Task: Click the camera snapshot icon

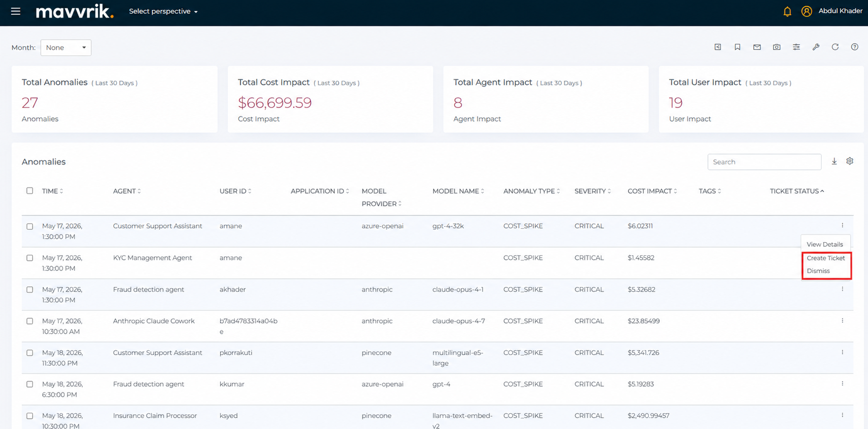Action: coord(777,47)
